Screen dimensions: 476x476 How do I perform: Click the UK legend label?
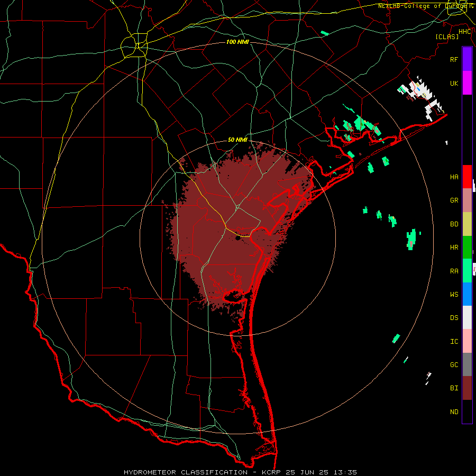[x=454, y=83]
